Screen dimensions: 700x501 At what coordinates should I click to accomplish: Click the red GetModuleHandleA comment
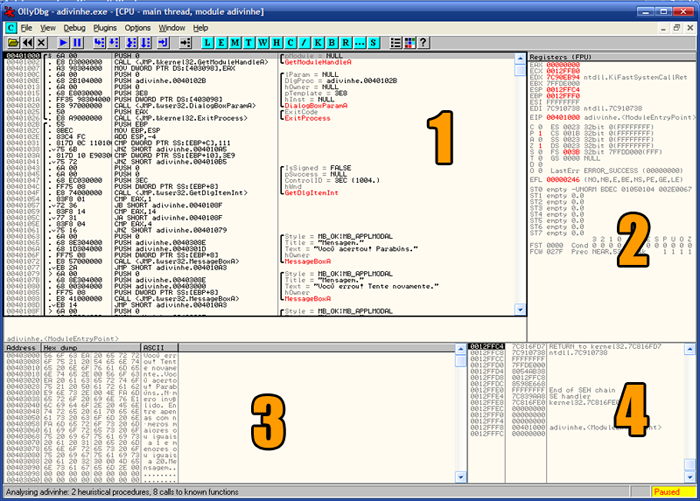click(318, 62)
